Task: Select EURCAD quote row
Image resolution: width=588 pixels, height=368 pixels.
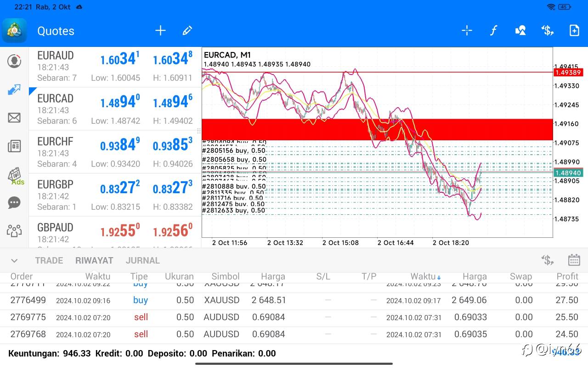Action: (115, 109)
